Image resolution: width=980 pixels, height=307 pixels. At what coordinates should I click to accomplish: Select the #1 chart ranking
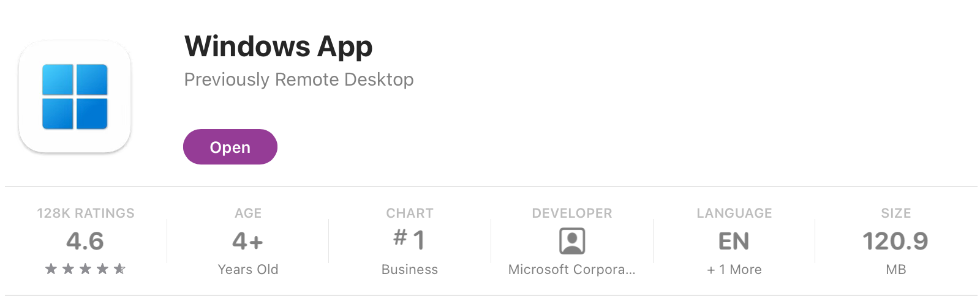410,240
